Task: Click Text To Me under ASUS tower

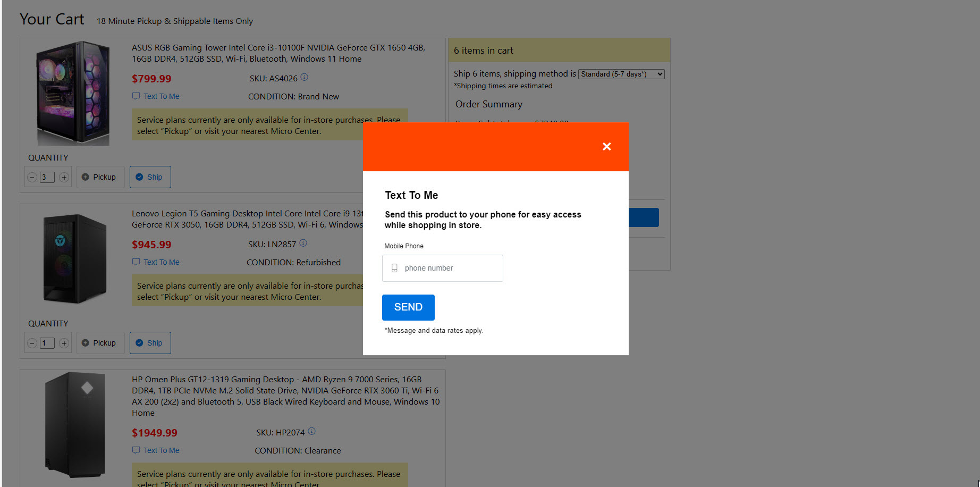Action: coord(161,96)
